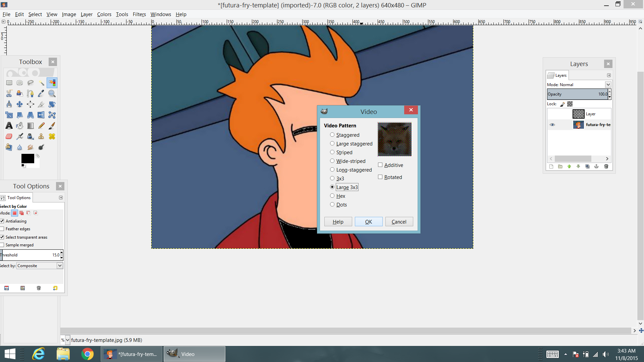Select the Move tool
The height and width of the screenshot is (362, 644).
tap(20, 104)
